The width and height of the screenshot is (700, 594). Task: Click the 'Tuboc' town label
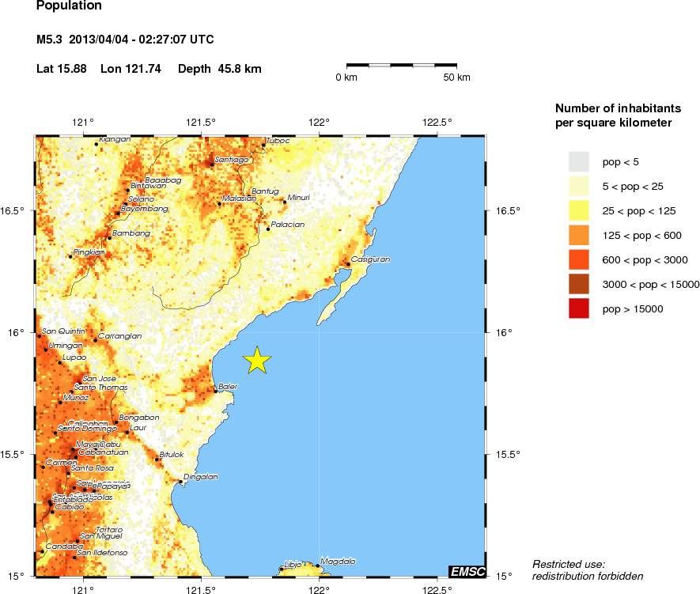(x=278, y=141)
